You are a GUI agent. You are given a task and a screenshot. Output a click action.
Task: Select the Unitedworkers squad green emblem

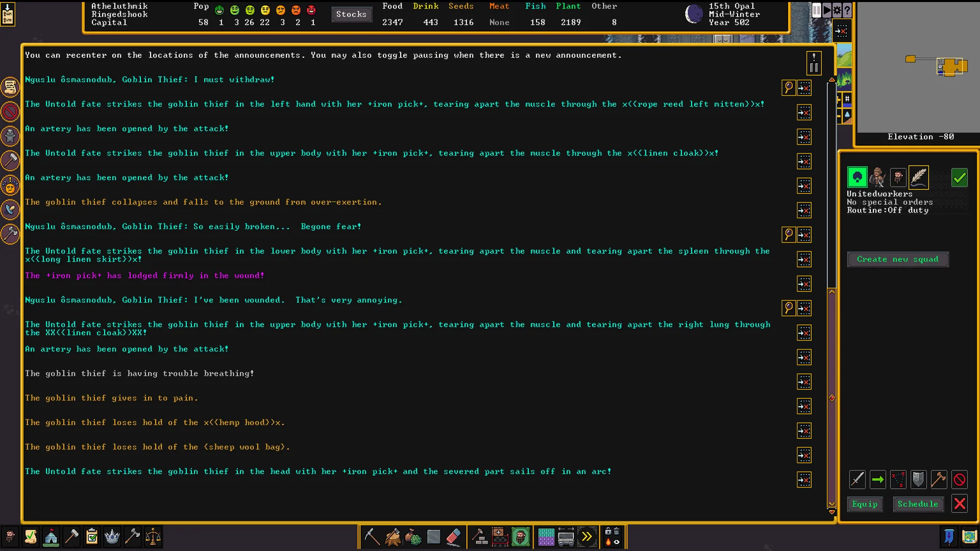pyautogui.click(x=857, y=178)
